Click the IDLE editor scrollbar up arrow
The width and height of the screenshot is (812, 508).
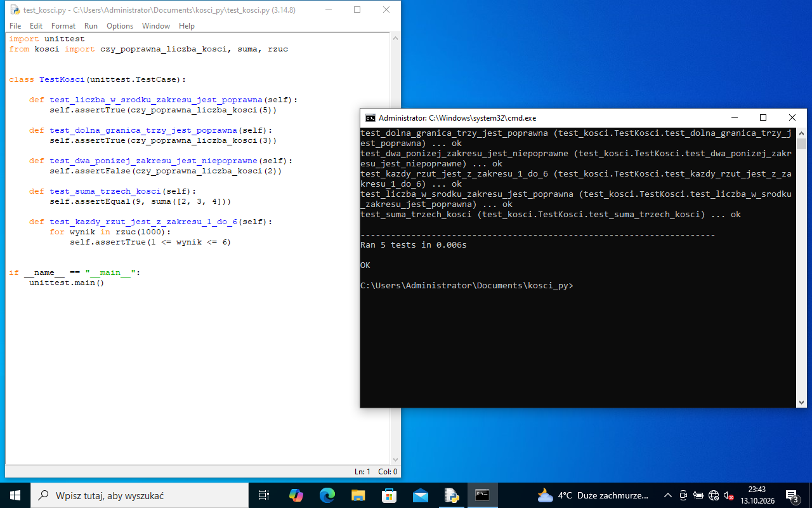(395, 39)
